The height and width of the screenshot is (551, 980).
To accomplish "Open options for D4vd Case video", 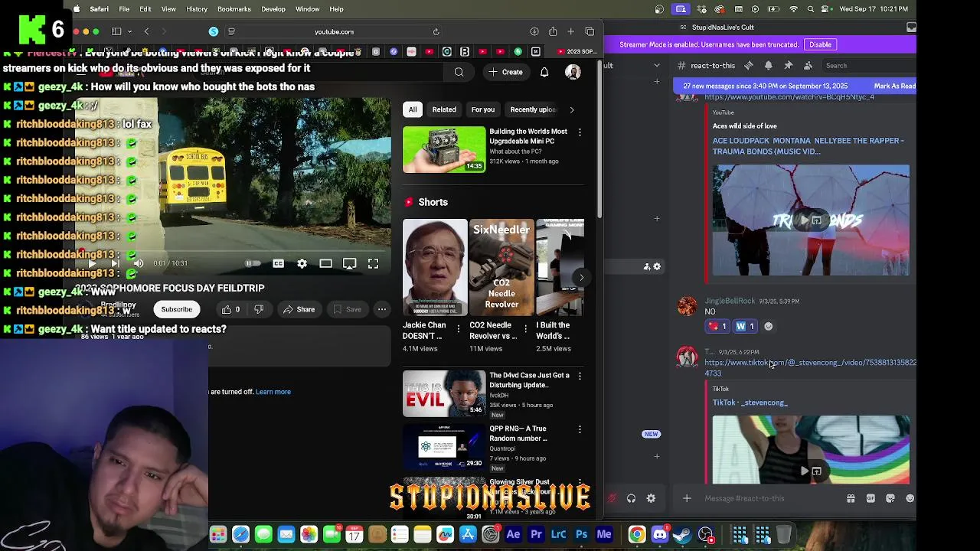I will pos(580,376).
